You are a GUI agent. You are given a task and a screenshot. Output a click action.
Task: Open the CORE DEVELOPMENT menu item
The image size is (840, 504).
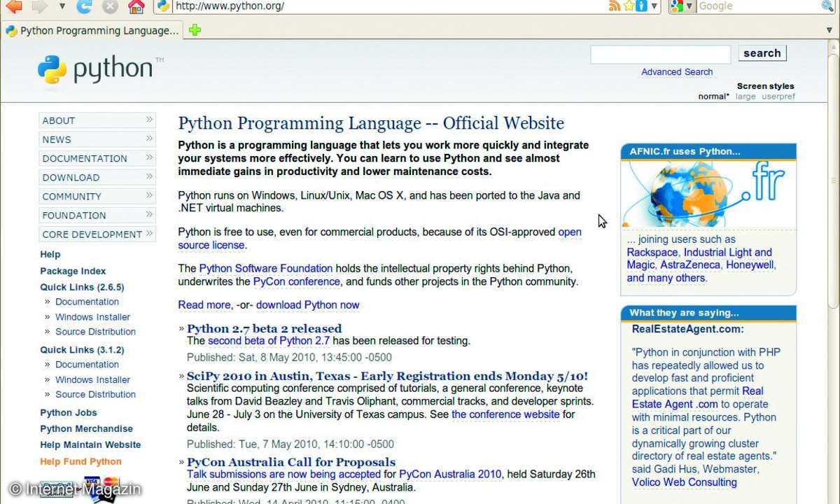(97, 234)
